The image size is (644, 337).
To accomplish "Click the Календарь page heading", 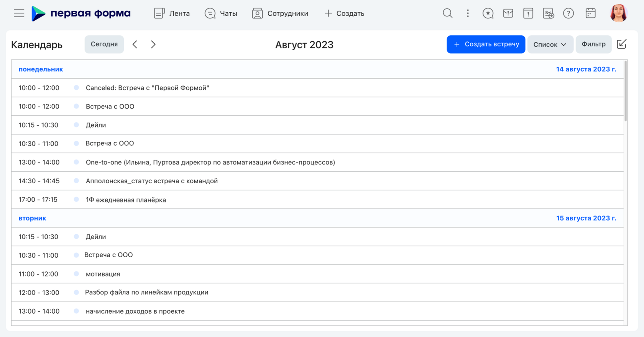I will coord(37,45).
